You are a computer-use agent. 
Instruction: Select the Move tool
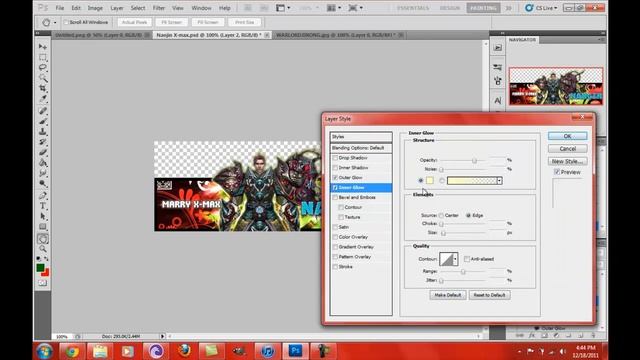pos(42,47)
